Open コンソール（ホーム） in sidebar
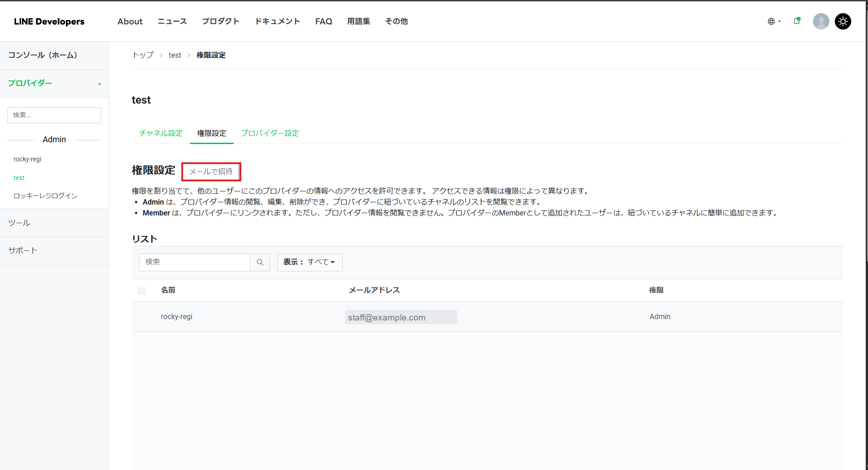Viewport: 868px width, 470px height. [54, 55]
